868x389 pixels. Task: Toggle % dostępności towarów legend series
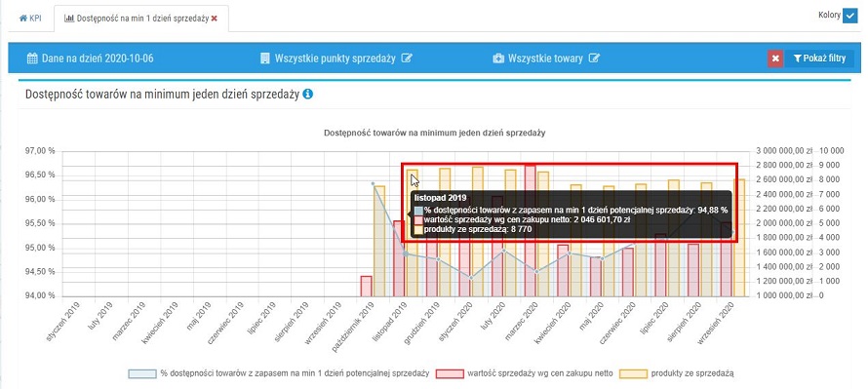point(279,373)
